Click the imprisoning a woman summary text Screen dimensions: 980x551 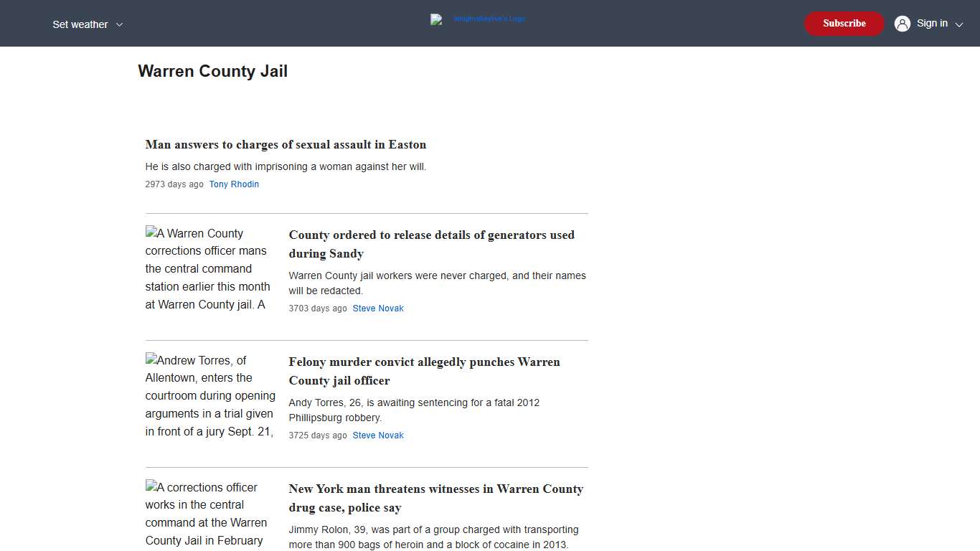[x=286, y=166]
